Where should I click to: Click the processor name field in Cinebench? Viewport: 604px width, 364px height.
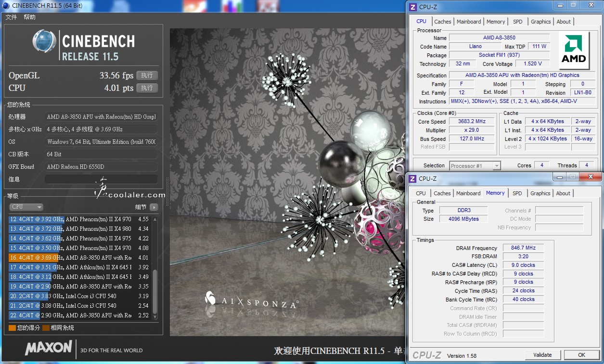[x=101, y=117]
